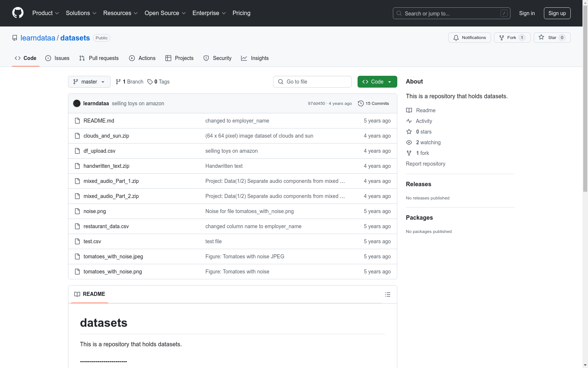Click commit message 'test file'
The width and height of the screenshot is (588, 368).
(214, 241)
